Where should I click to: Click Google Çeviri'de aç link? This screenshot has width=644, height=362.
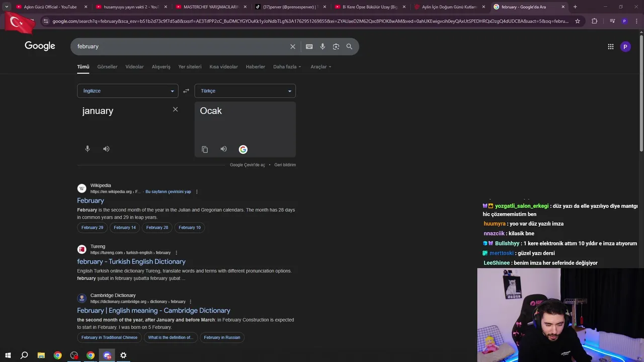(247, 165)
